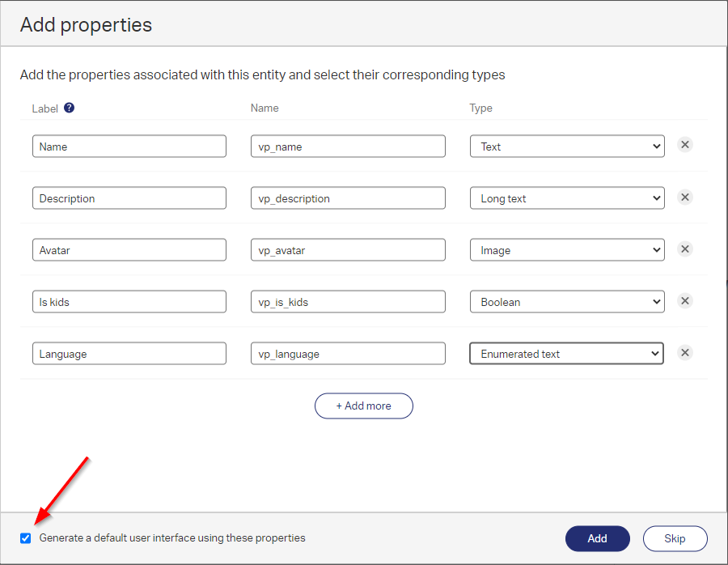Open the Image type dropdown
This screenshot has height=565, width=728.
point(567,250)
